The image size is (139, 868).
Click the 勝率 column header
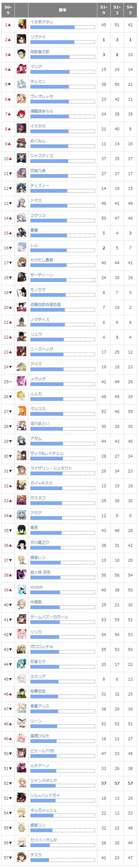point(63,10)
